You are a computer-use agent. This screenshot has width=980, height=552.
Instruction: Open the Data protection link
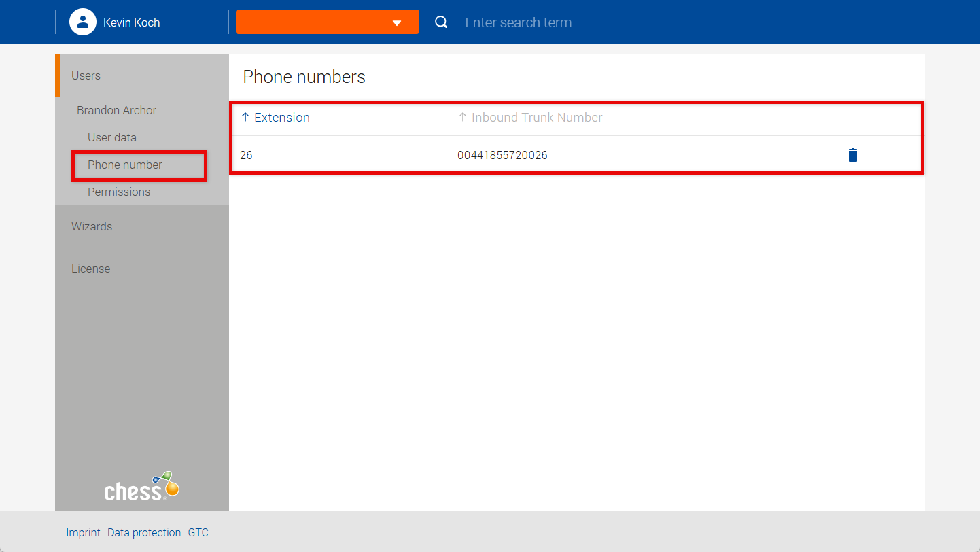(x=144, y=532)
